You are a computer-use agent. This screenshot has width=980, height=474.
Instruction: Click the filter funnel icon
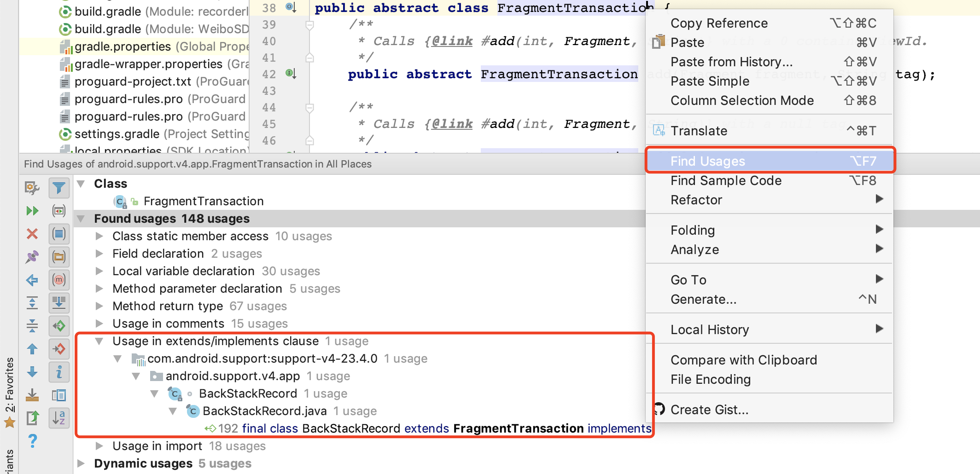click(x=59, y=188)
